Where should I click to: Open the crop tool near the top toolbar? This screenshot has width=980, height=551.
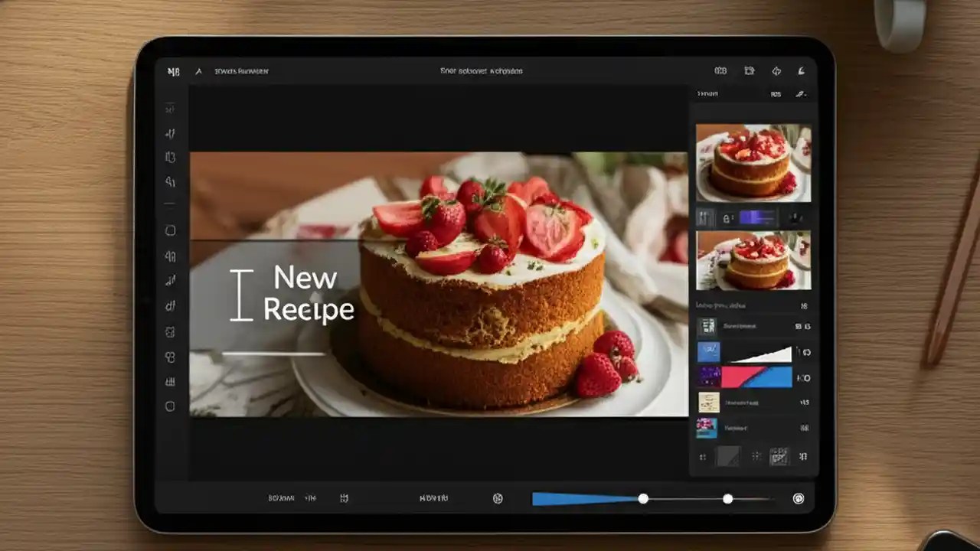point(749,70)
